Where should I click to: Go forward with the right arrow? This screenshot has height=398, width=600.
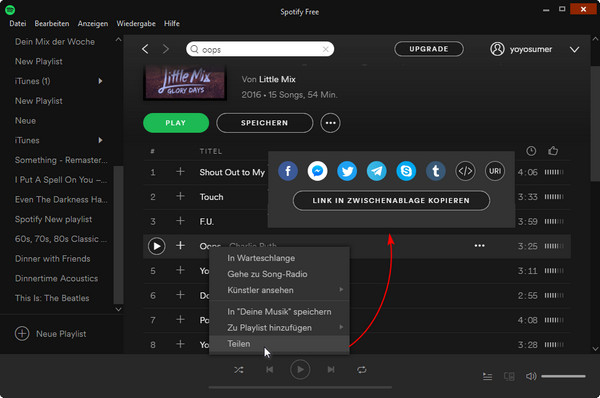click(x=166, y=49)
